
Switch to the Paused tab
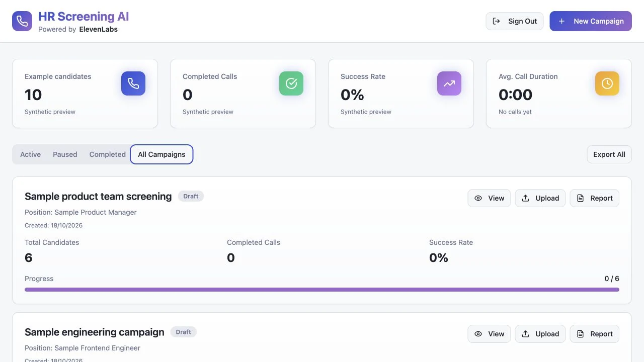65,154
